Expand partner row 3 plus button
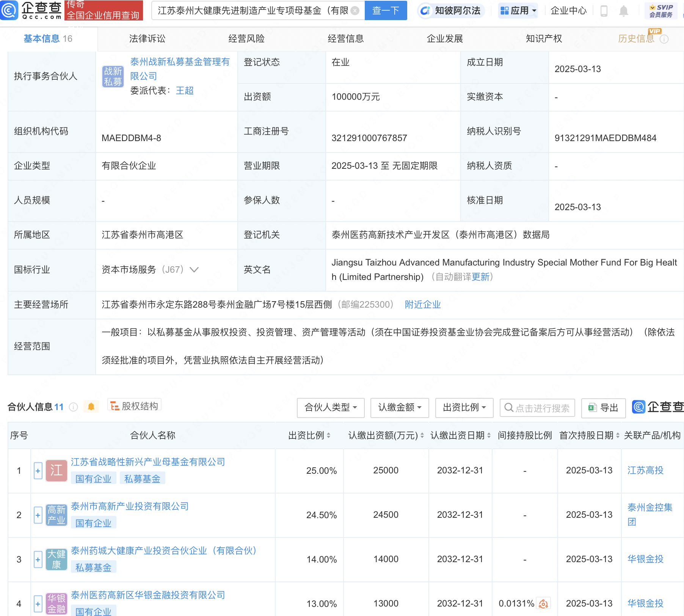Viewport: 684px width, 616px height. click(38, 559)
